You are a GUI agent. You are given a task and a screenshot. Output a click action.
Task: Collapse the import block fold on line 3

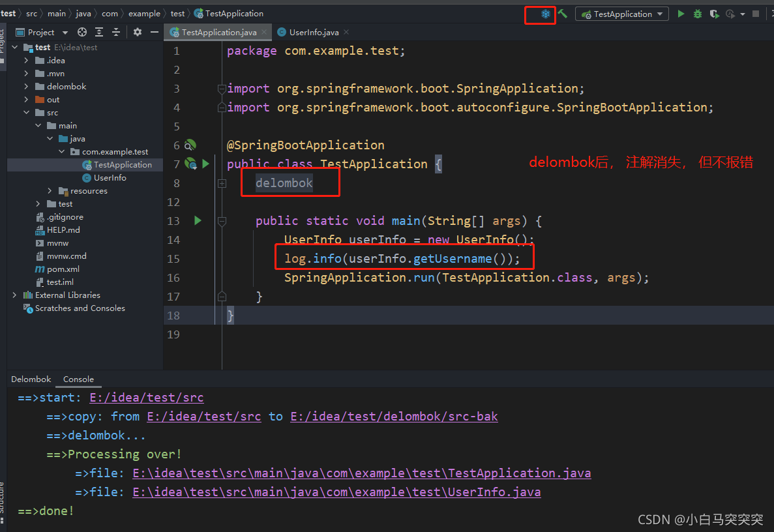click(x=222, y=89)
